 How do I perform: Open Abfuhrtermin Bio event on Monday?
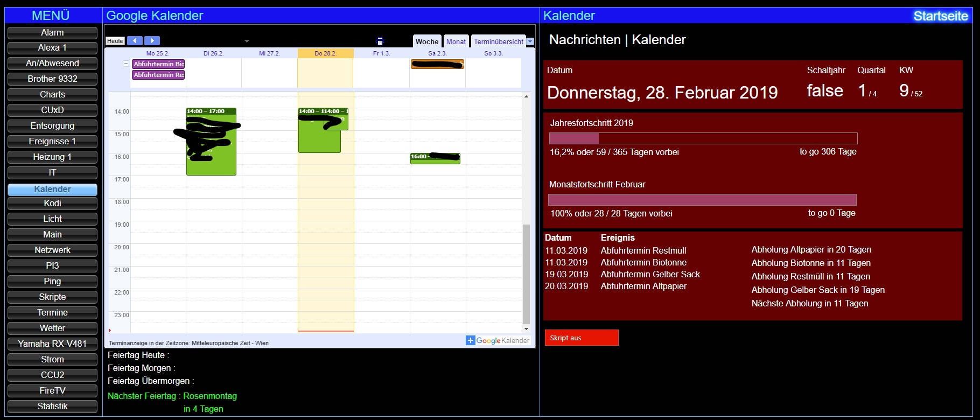[x=158, y=64]
